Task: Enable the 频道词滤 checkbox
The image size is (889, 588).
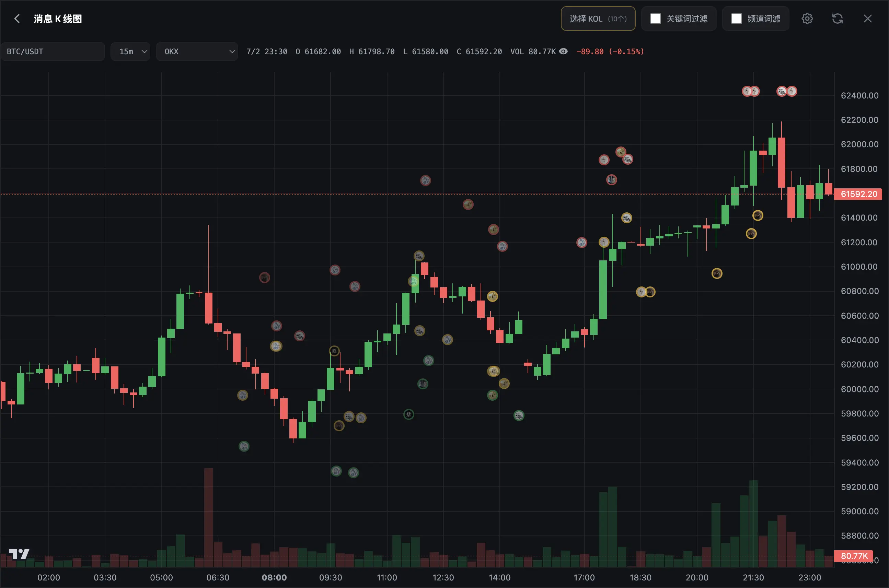Action: (736, 19)
